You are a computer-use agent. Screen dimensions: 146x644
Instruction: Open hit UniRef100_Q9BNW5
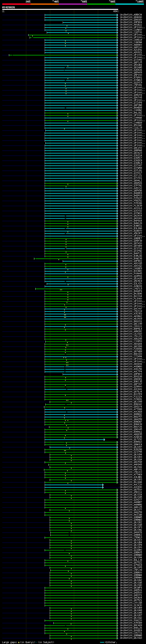click(x=131, y=517)
